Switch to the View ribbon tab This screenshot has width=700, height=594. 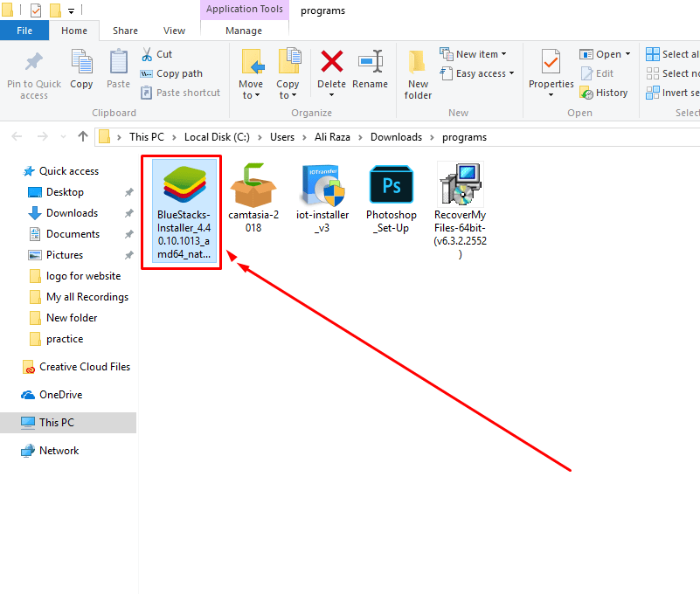coord(174,31)
